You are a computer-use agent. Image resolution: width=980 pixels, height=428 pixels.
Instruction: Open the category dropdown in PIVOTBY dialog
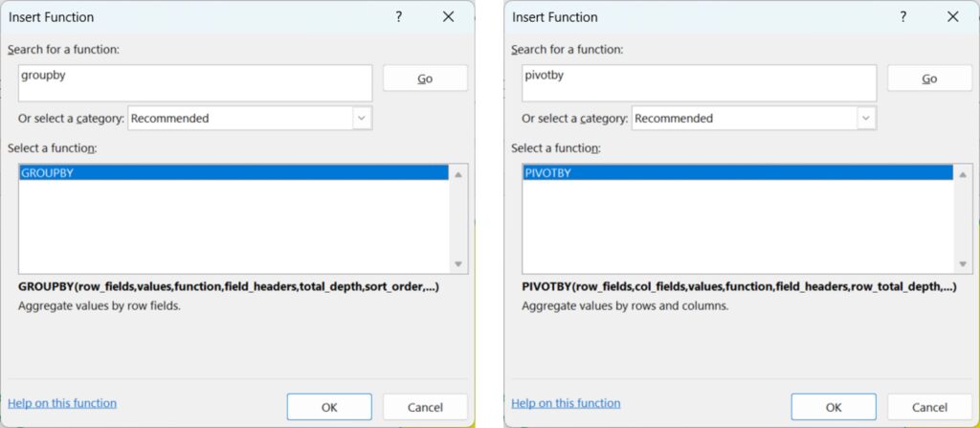click(866, 119)
